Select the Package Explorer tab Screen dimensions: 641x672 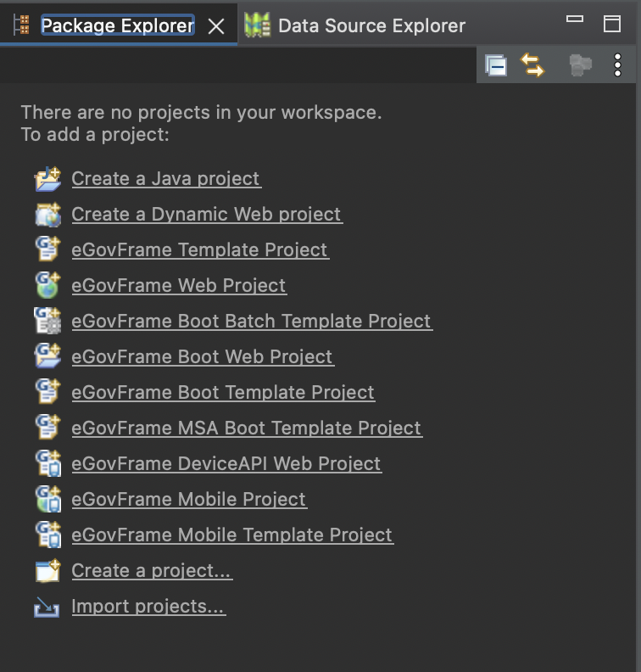118,25
